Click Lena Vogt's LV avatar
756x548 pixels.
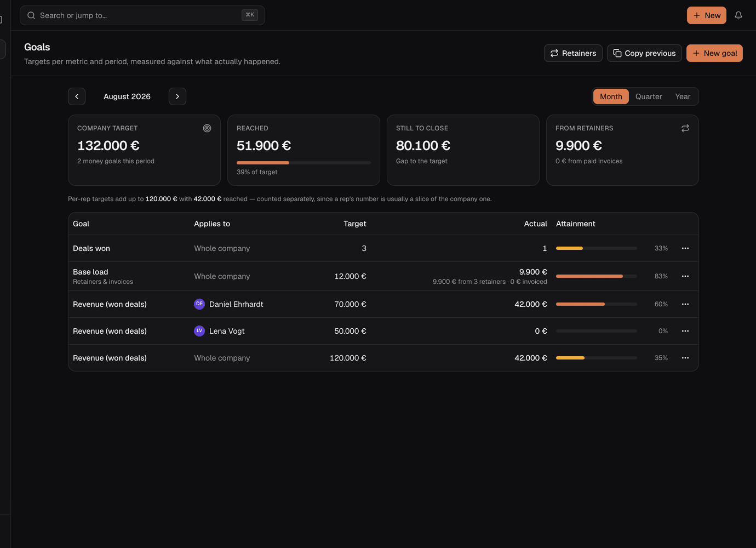coord(199,331)
